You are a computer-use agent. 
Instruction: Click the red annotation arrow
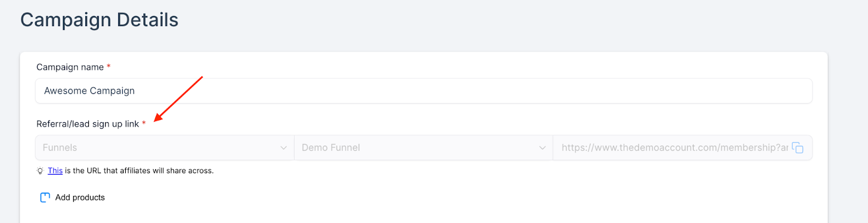click(178, 99)
